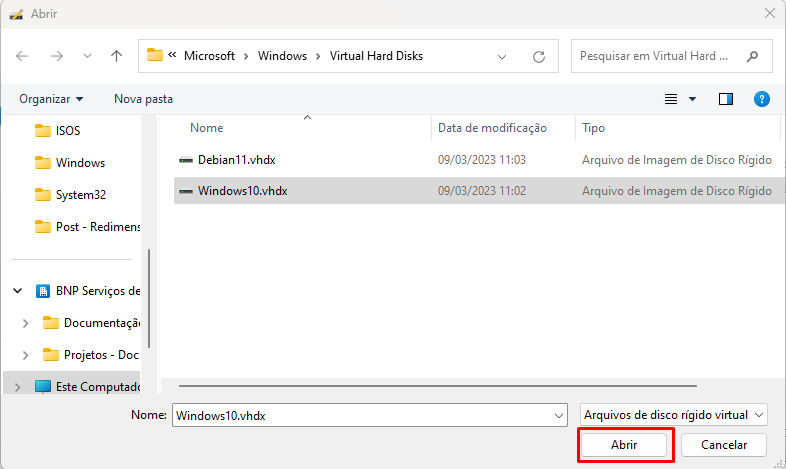Sort by Data de modificação column

tap(492, 128)
